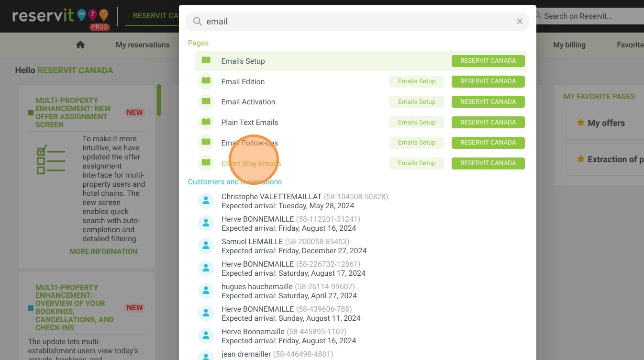The width and height of the screenshot is (644, 360).
Task: Click person icon for Herve Bonnemaille 58-445895-1107
Action: coord(206,336)
